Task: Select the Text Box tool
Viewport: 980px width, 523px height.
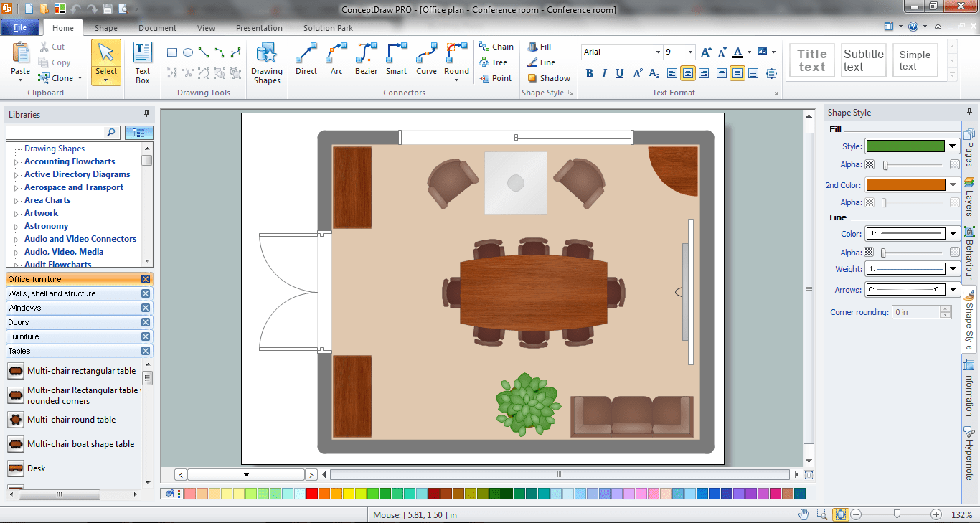Action: 143,62
